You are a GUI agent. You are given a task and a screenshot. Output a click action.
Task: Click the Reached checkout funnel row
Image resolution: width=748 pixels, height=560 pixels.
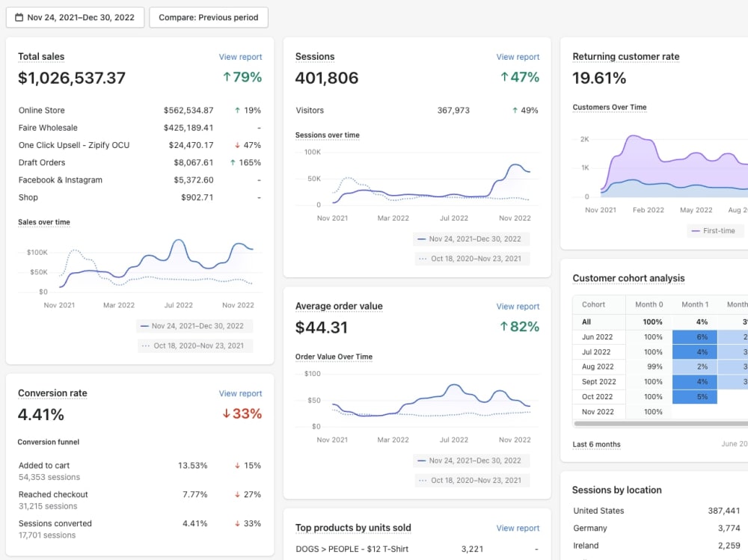click(x=140, y=500)
